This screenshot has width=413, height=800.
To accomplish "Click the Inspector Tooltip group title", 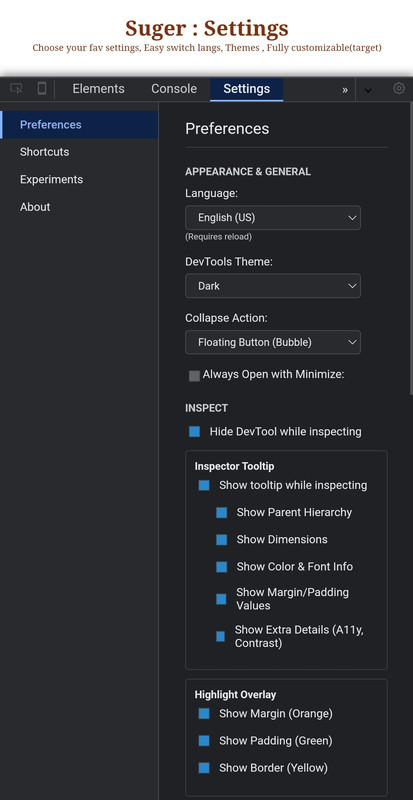I will pos(234,466).
